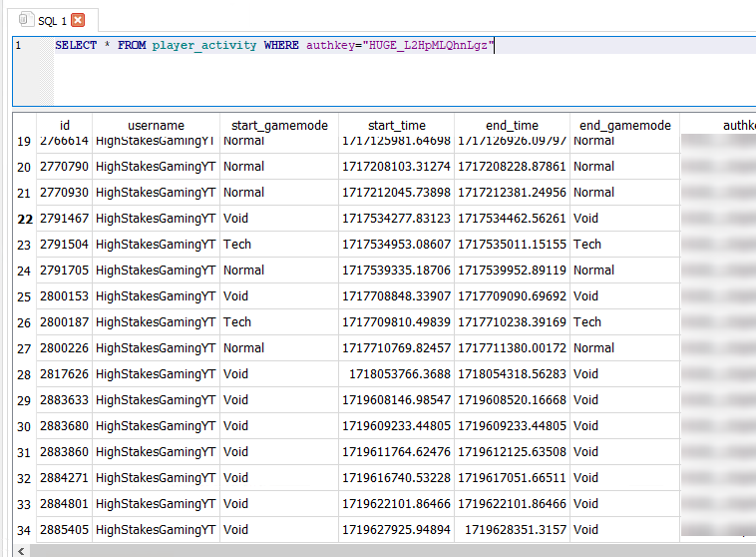Select the SQL 1 tab
The height and width of the screenshot is (557, 756).
(53, 21)
